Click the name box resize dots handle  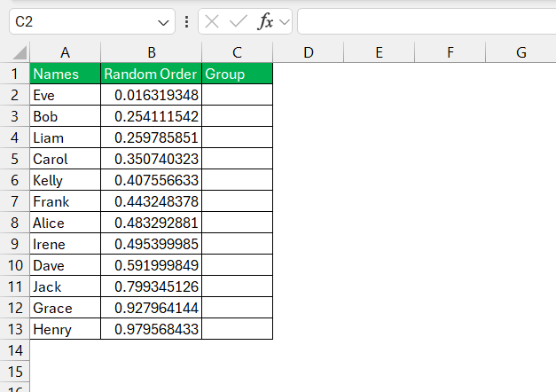click(x=186, y=21)
